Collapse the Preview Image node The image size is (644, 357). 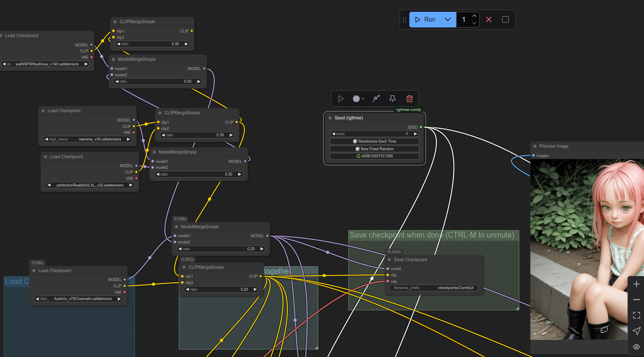[x=535, y=146]
